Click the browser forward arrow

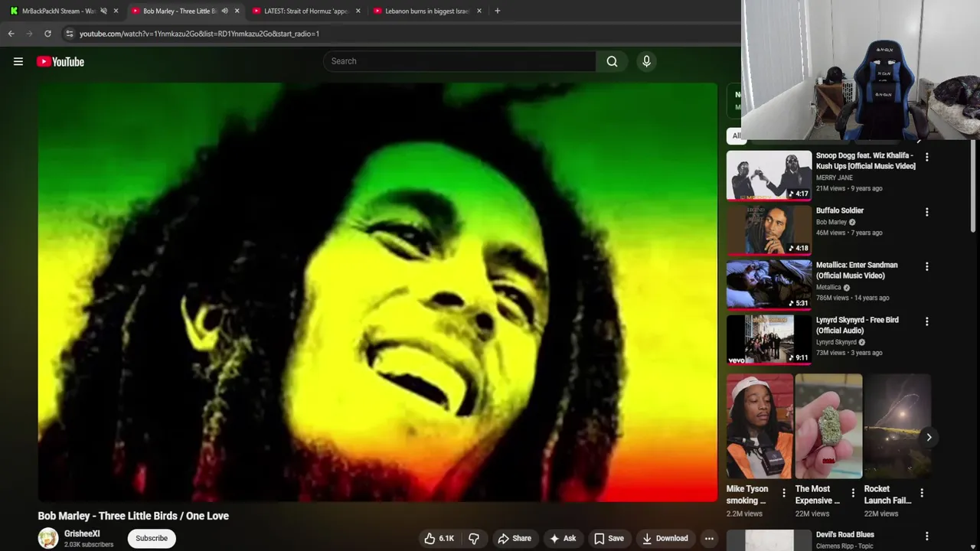click(x=29, y=34)
